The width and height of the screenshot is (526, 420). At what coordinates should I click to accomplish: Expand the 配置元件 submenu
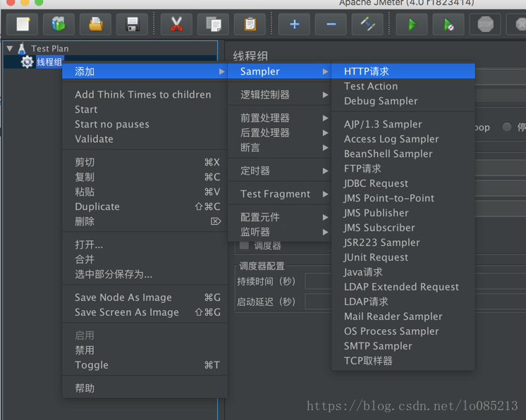click(279, 217)
